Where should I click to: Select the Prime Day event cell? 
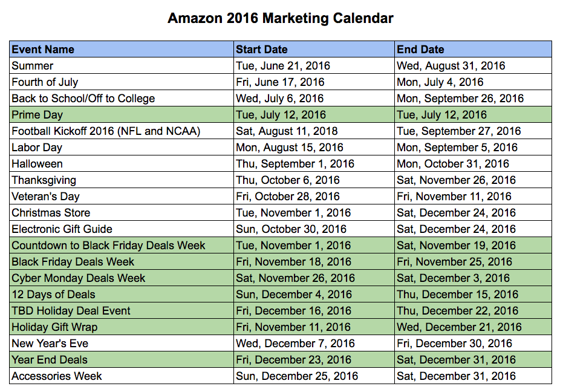(x=122, y=114)
